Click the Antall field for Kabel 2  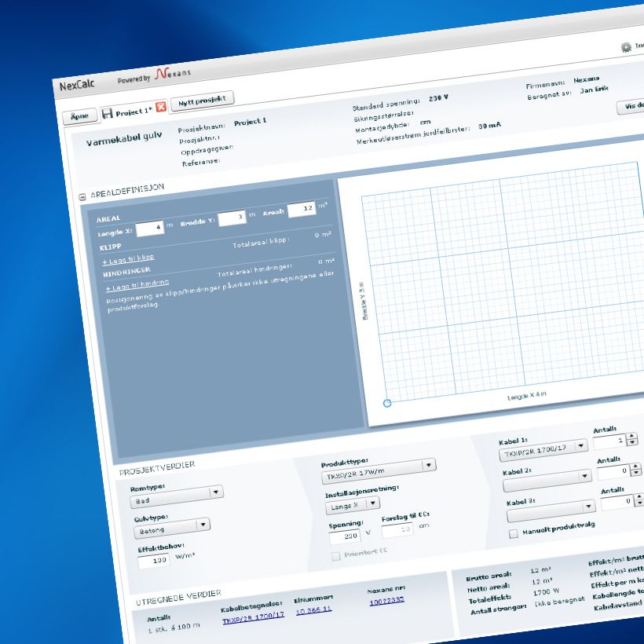point(613,471)
